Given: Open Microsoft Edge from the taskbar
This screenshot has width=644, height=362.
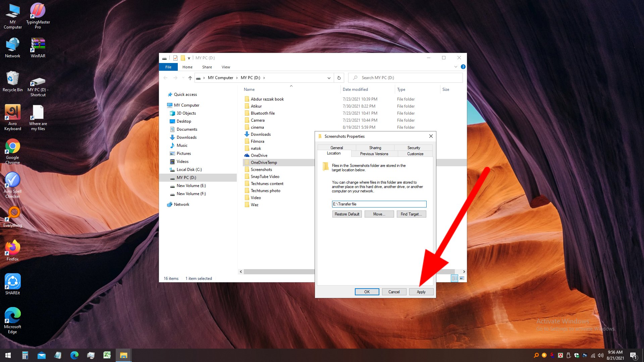Looking at the screenshot, I should click(74, 355).
